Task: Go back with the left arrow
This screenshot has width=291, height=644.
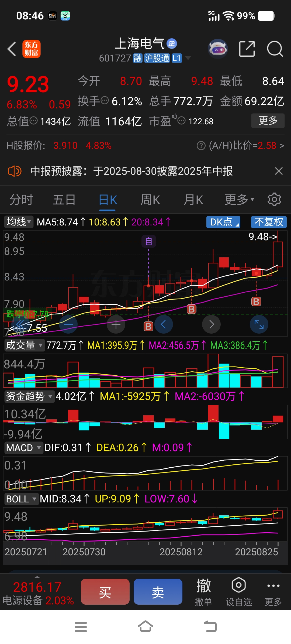Action: click(12, 49)
